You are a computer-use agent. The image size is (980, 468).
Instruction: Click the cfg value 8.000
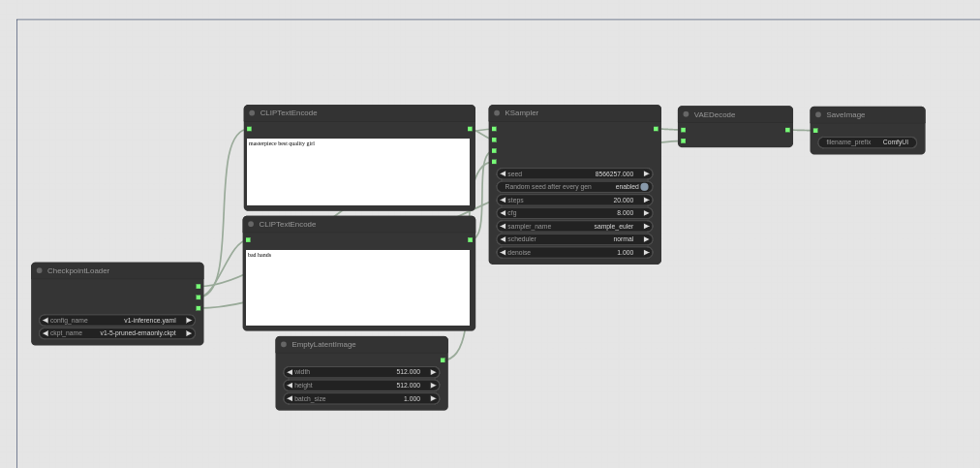tap(625, 213)
